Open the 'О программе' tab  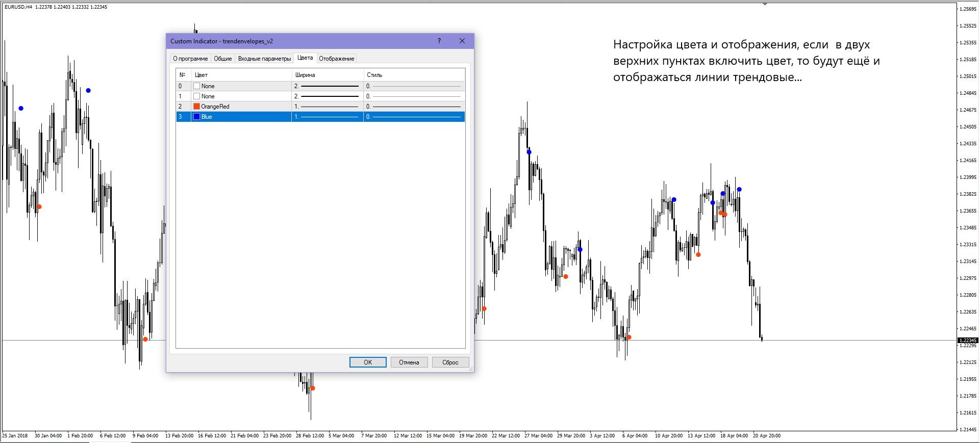[190, 59]
